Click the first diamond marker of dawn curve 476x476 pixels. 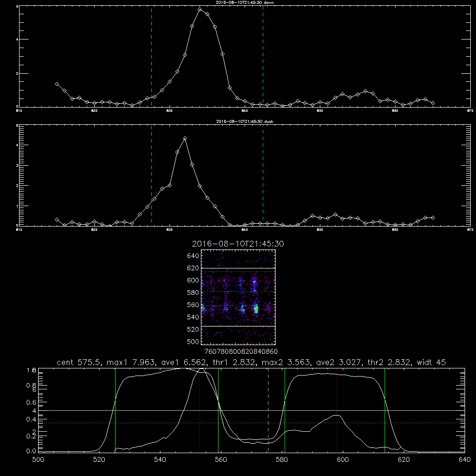[57, 84]
